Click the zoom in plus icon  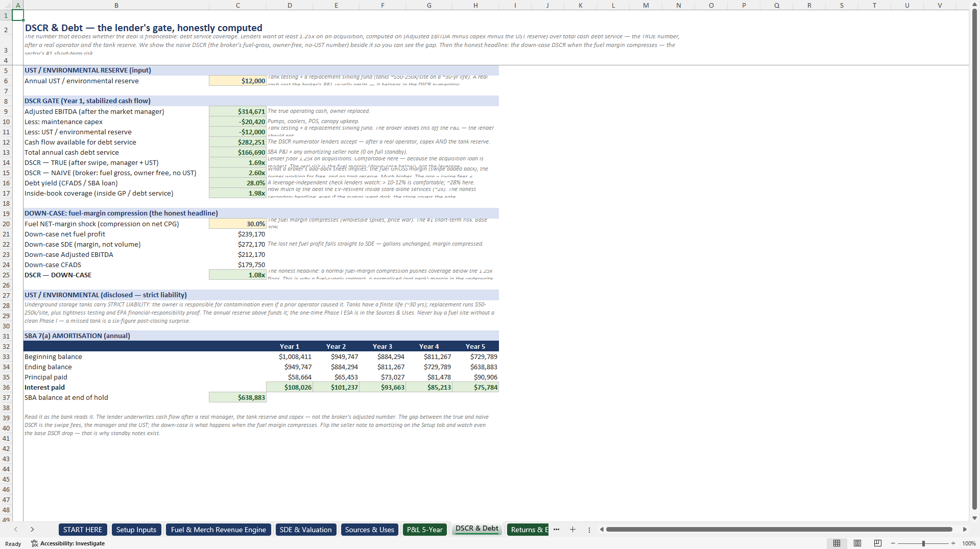pyautogui.click(x=953, y=543)
